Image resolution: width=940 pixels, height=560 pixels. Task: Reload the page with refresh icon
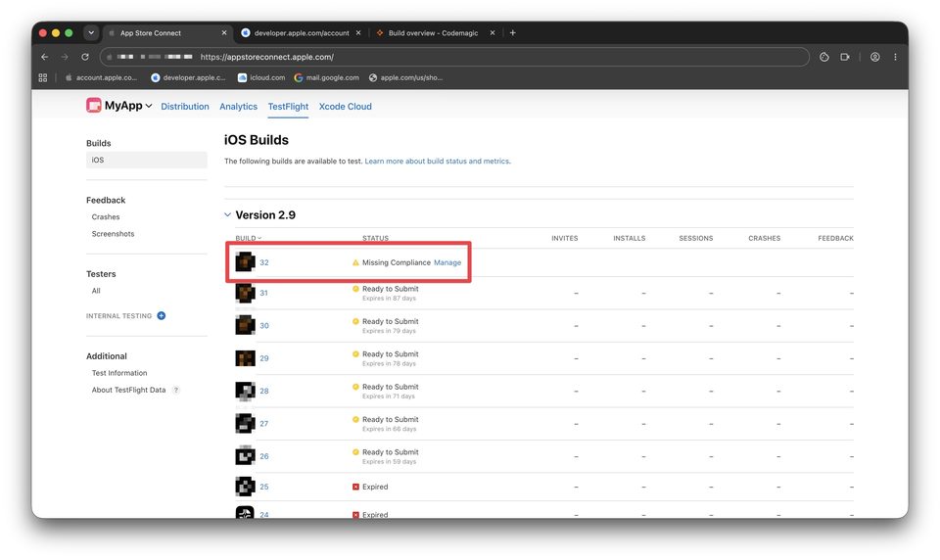[85, 57]
